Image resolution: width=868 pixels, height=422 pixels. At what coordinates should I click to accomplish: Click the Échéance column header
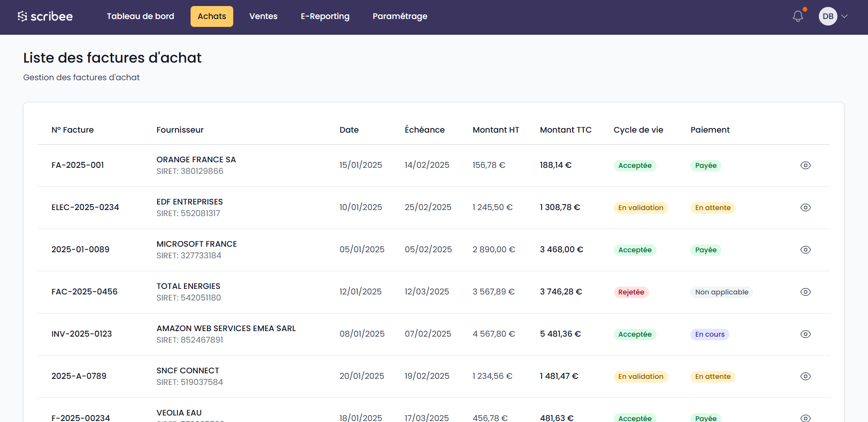pos(425,130)
